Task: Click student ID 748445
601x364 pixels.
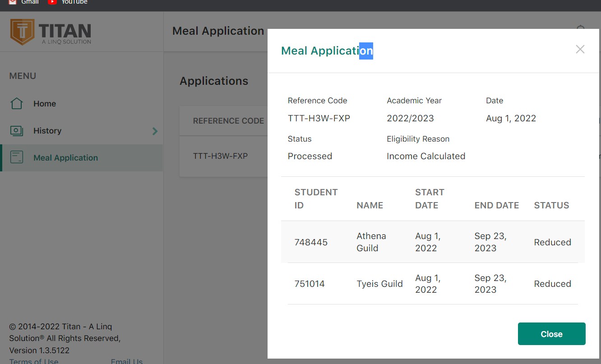Action: click(311, 242)
